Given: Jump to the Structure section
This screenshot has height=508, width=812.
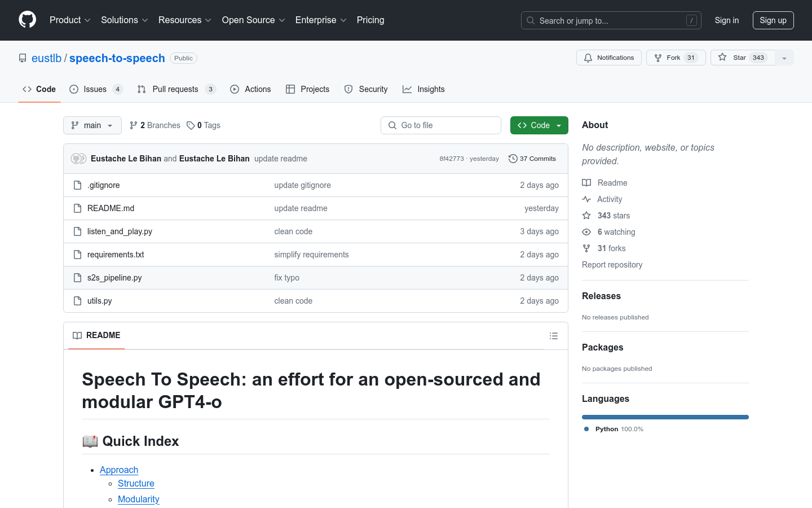Looking at the screenshot, I should click(x=136, y=483).
